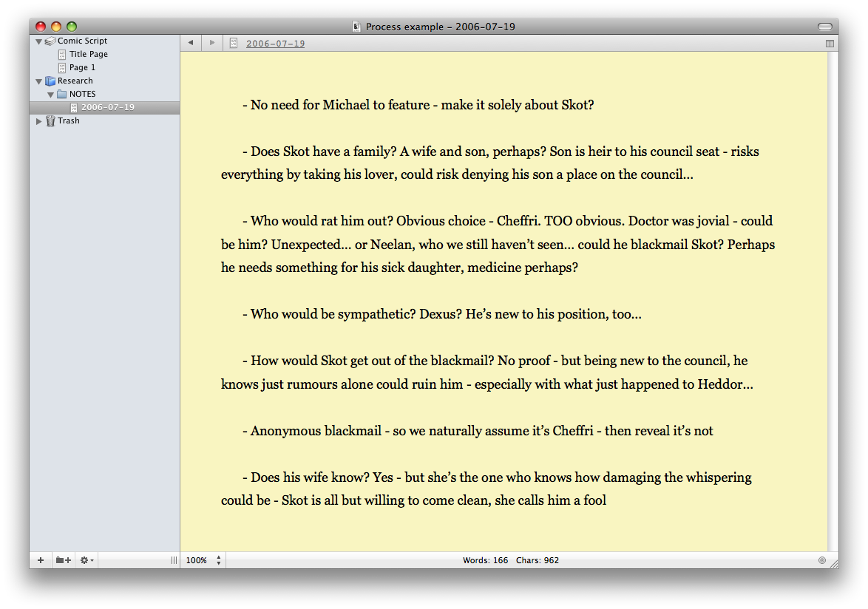
Task: Click the Words and Chars count display
Action: (510, 560)
